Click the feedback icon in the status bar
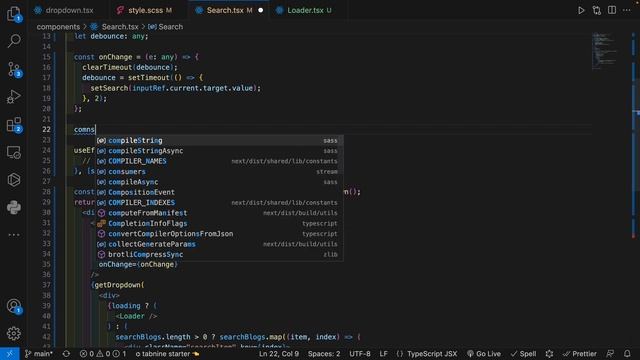 [610, 354]
